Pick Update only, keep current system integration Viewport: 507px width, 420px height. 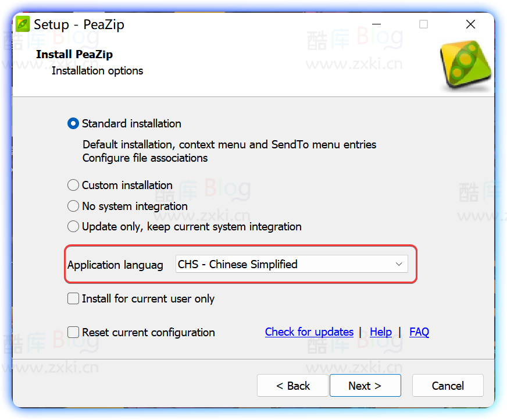coord(73,226)
